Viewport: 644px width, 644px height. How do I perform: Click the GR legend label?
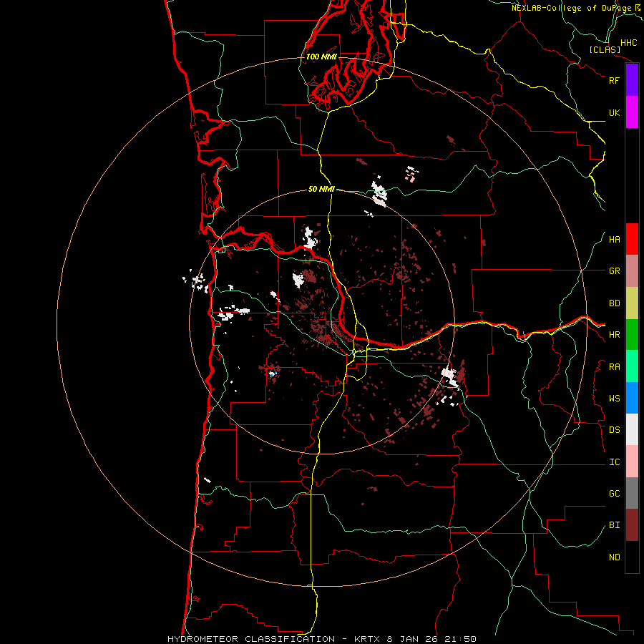pyautogui.click(x=614, y=271)
